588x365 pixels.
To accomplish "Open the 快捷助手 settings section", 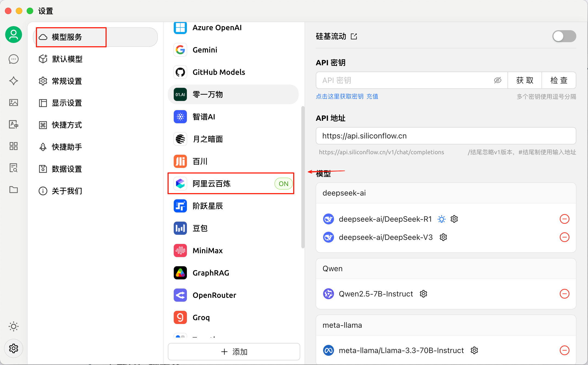I will click(x=95, y=147).
